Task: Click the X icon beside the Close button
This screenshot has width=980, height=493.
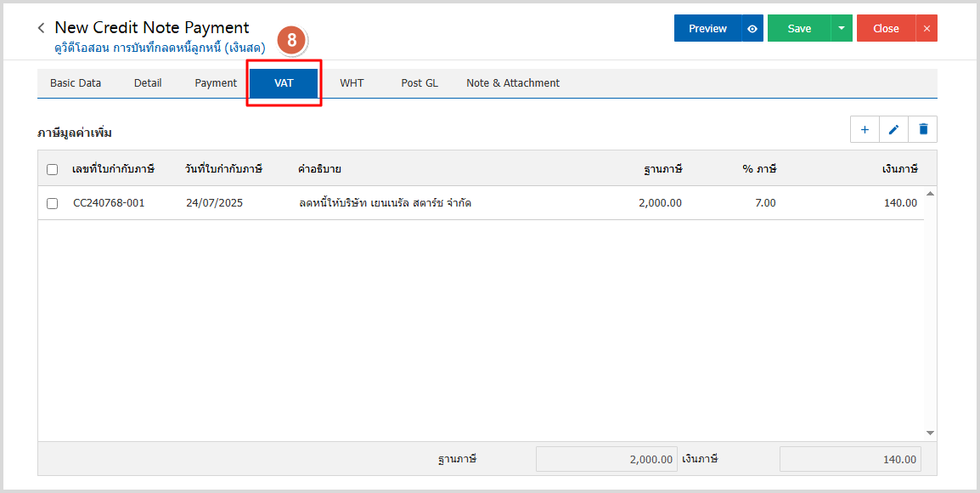Action: (926, 28)
